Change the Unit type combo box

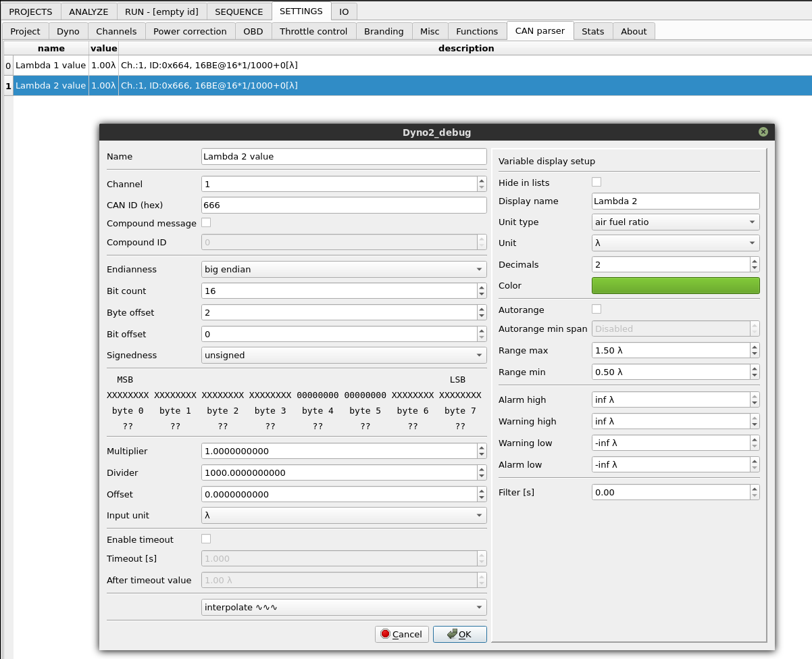point(675,222)
